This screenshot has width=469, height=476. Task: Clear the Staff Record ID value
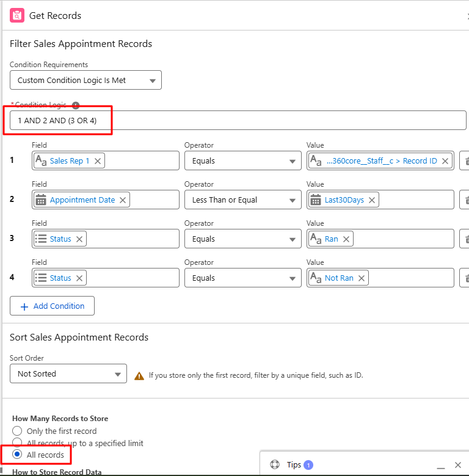pyautogui.click(x=445, y=161)
